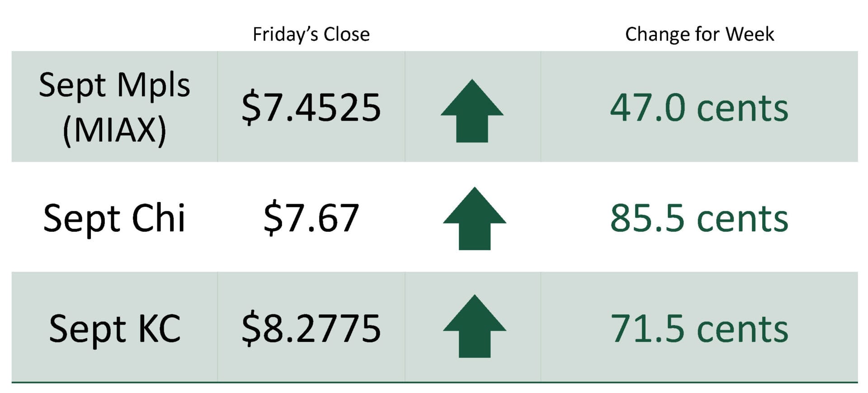
Task: Click the 47.0 cents weekly change
Action: point(699,108)
